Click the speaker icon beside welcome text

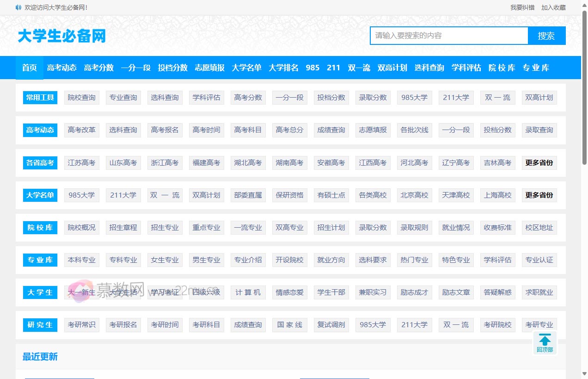tap(18, 7)
